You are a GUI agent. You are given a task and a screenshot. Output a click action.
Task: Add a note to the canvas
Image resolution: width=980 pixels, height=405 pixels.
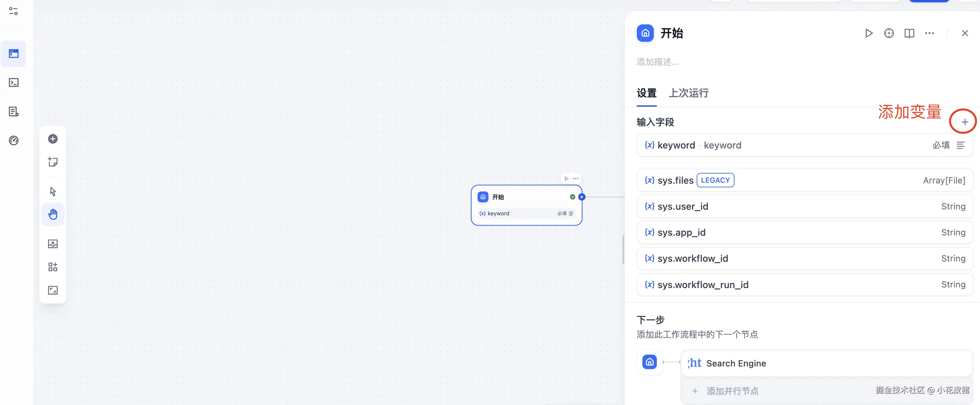[53, 162]
